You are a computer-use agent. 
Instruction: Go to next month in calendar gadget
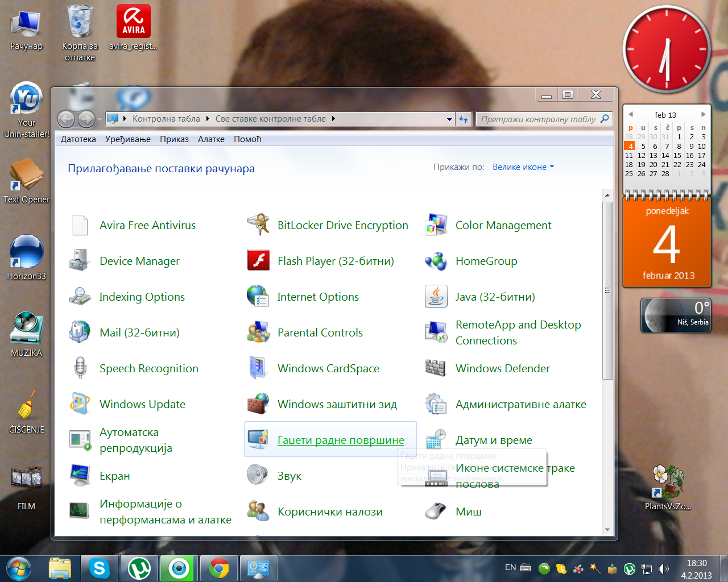[704, 114]
